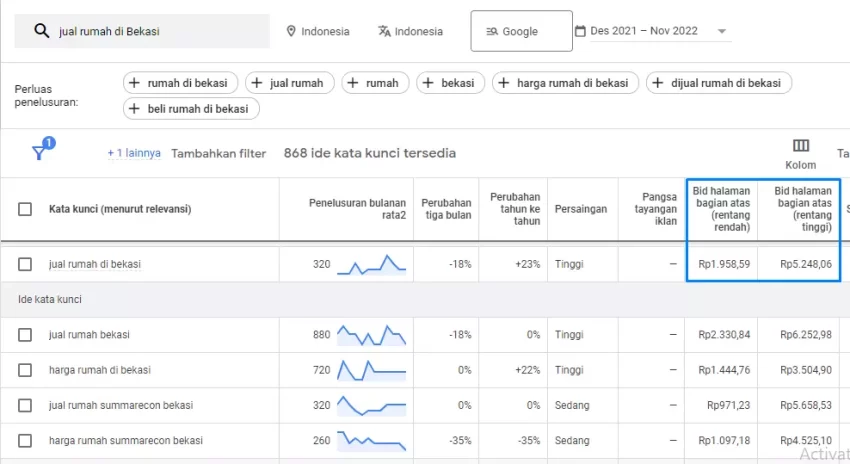Viewport: 850px width, 464px height.
Task: Click plus icon on rumah di bekasi chip
Action: click(134, 83)
